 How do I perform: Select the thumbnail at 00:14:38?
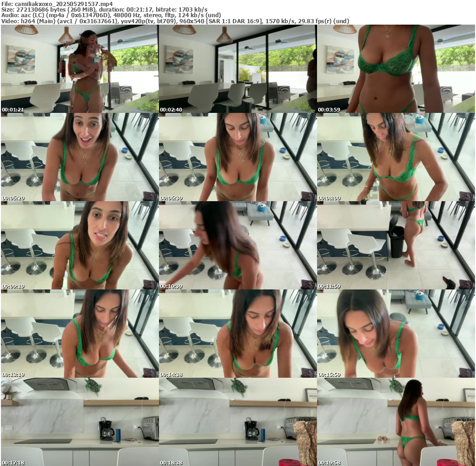tap(238, 333)
